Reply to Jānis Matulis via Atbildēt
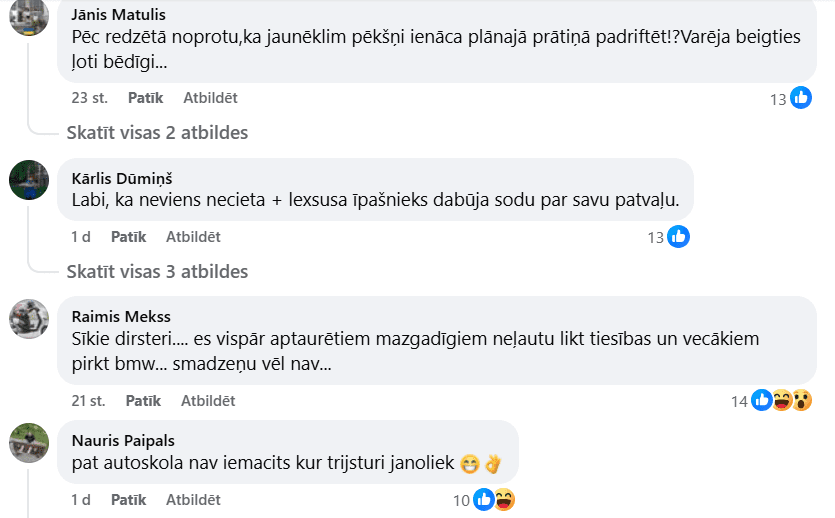Image resolution: width=835 pixels, height=518 pixels. 210,98
